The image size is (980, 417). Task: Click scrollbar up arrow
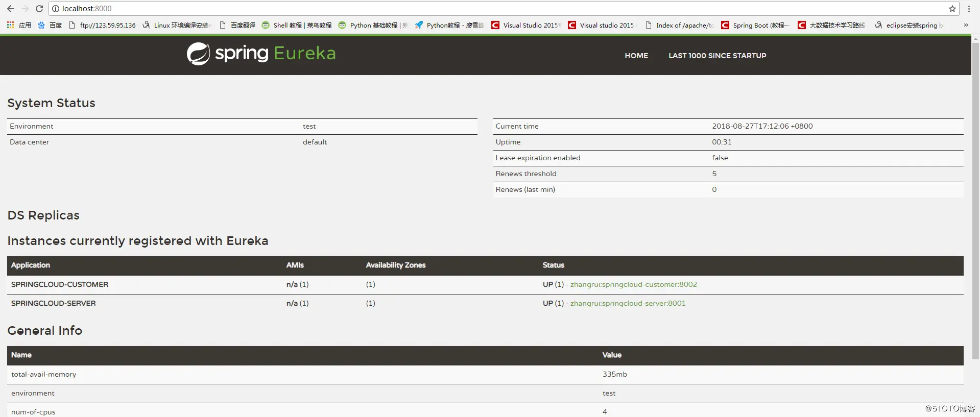pyautogui.click(x=975, y=38)
